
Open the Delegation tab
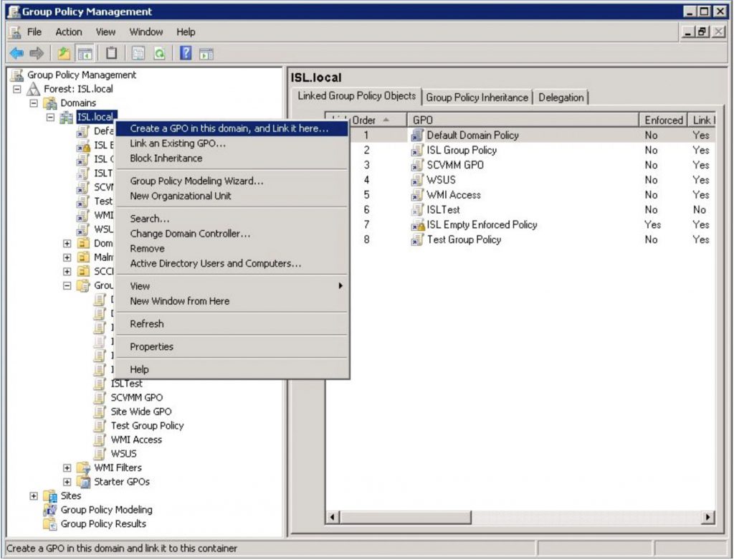tap(561, 98)
